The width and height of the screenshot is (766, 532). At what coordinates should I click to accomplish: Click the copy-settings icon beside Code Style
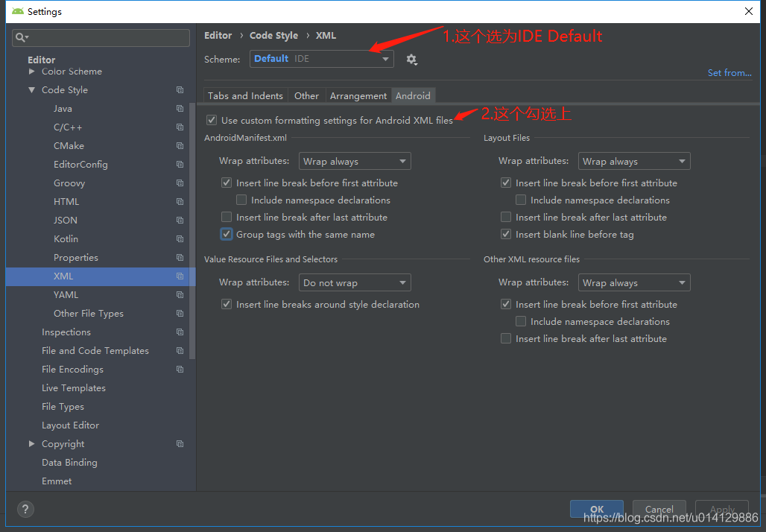pos(180,90)
